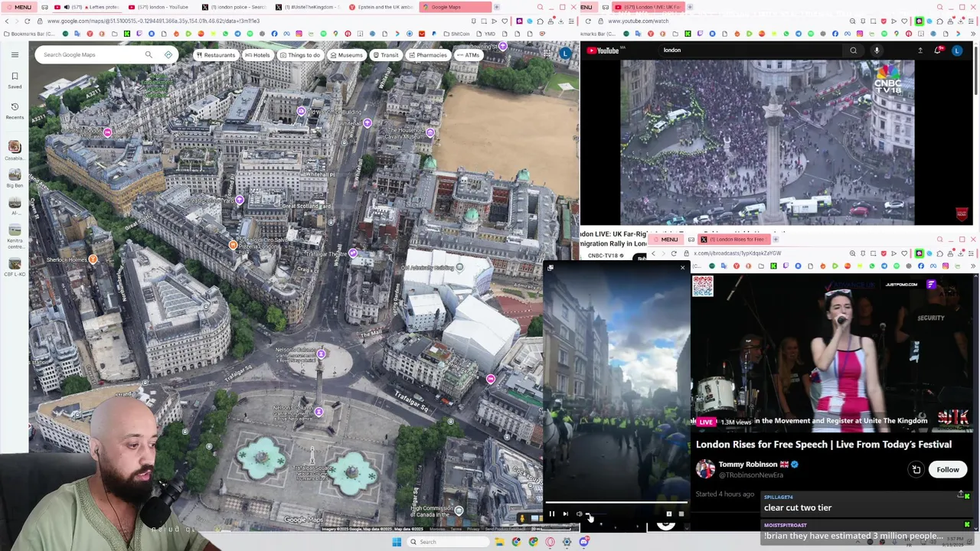Select the Transit category chip
The image size is (980, 551).
point(385,55)
